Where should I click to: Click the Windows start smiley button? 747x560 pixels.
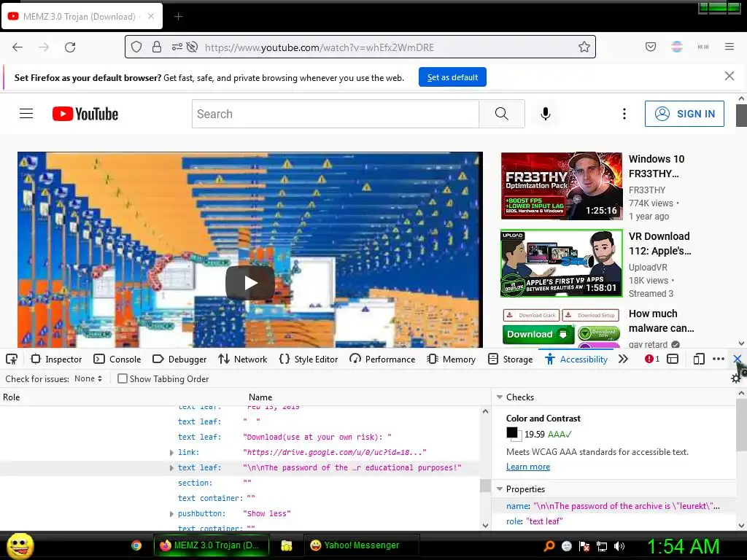coord(20,545)
